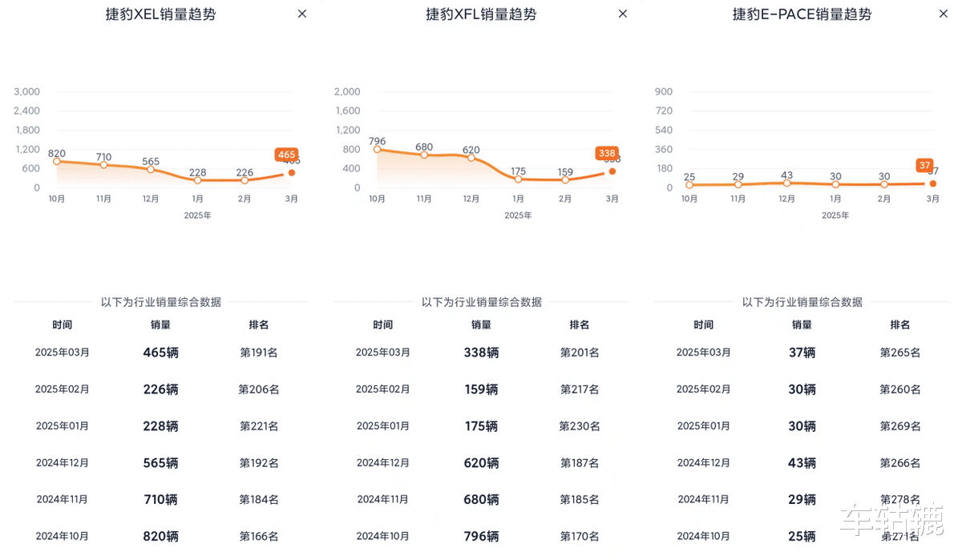Select the 11月 data point labeled 710 in XEL chart

(x=103, y=165)
